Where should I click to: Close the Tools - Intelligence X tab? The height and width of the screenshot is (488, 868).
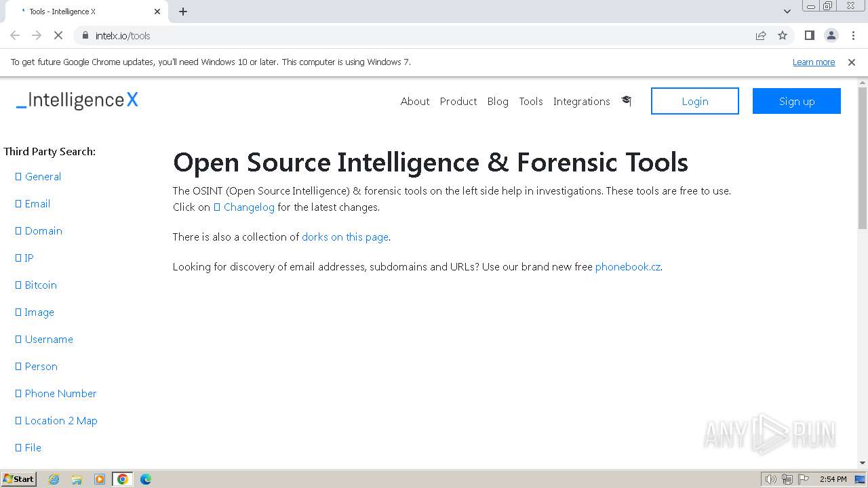tap(157, 12)
